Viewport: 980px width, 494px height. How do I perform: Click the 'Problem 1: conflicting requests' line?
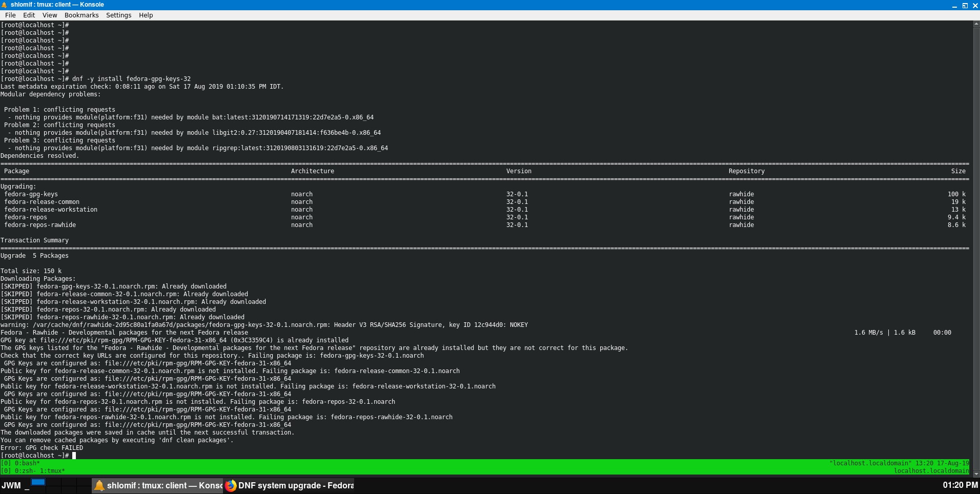click(59, 110)
